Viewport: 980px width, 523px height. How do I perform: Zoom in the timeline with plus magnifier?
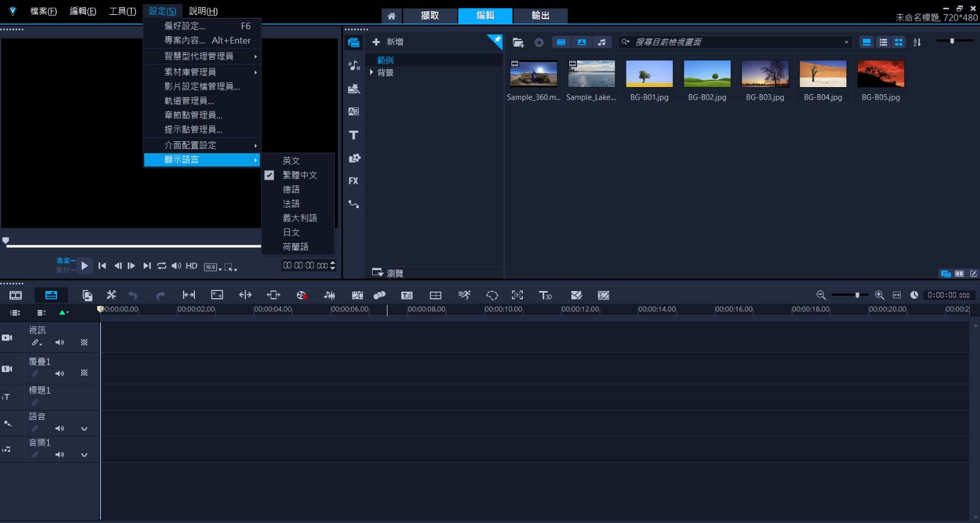coord(879,295)
